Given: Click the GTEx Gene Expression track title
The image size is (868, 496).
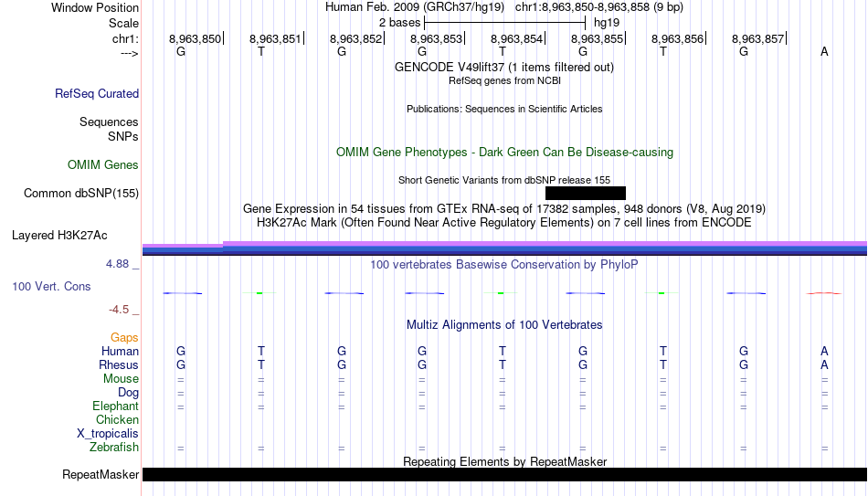Looking at the screenshot, I should 504,208.
